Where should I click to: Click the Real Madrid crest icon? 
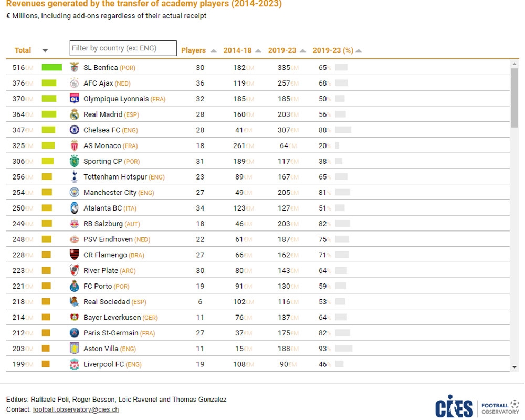(75, 114)
